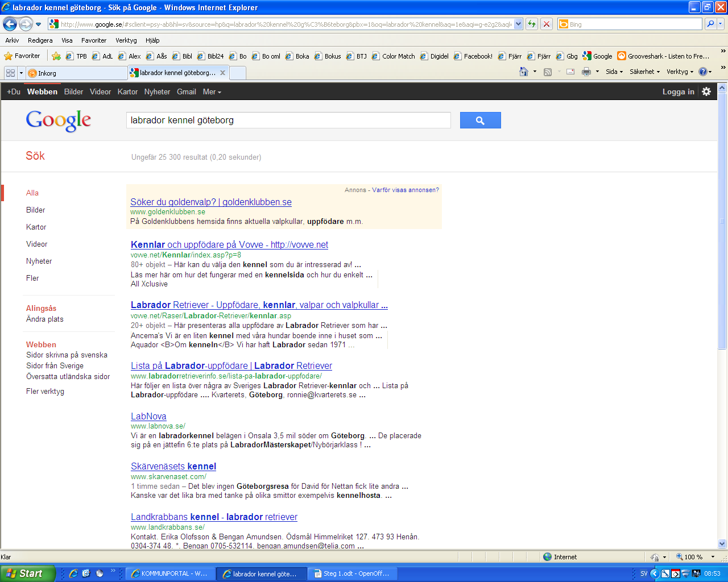Click Ändra plats in sidebar
This screenshot has width=728, height=582.
[x=45, y=319]
